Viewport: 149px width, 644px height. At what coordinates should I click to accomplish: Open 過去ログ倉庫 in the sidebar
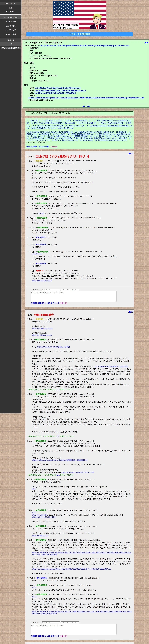click(11, 26)
